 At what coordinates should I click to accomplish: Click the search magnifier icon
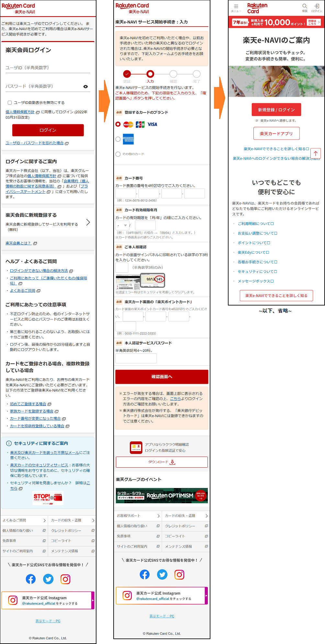[305, 6]
